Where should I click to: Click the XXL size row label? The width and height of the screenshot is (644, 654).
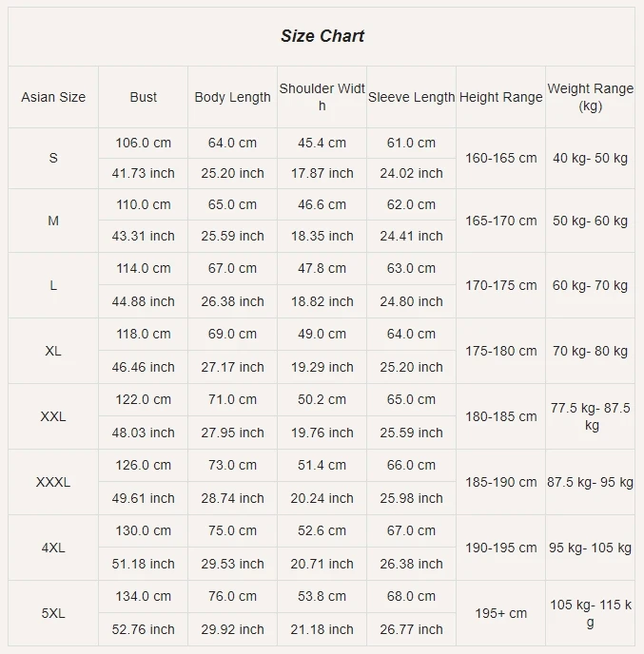coord(53,416)
